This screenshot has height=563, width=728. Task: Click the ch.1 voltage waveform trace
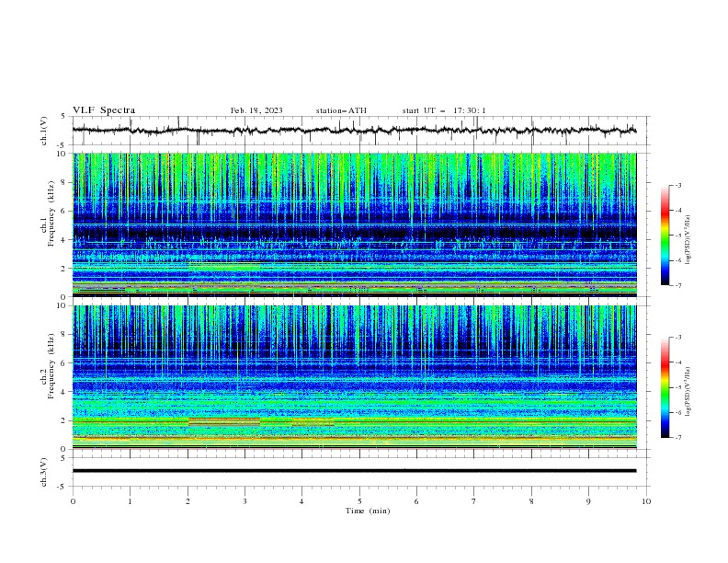coord(354,130)
